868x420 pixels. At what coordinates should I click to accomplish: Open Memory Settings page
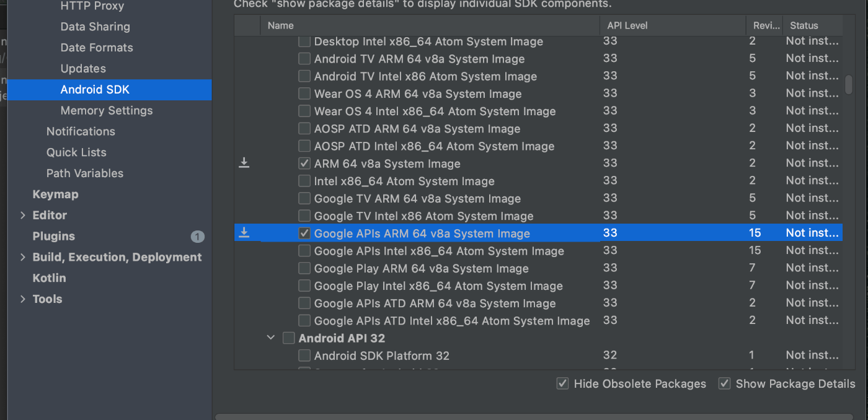point(107,110)
